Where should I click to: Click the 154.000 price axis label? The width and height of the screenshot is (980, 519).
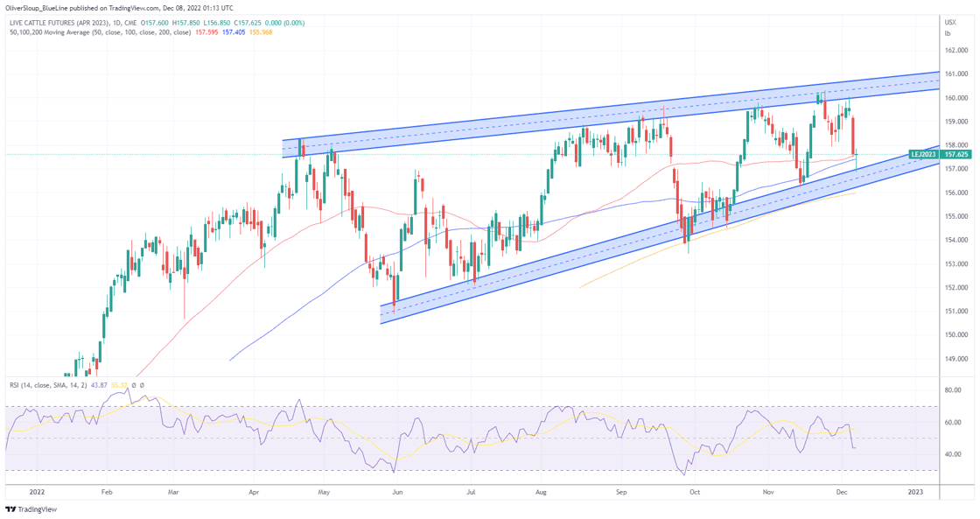click(x=956, y=240)
